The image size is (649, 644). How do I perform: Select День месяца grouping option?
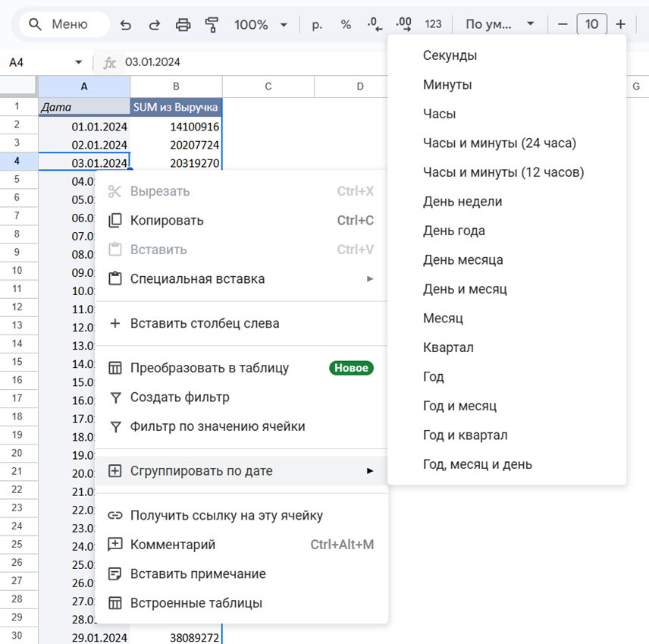506,260
